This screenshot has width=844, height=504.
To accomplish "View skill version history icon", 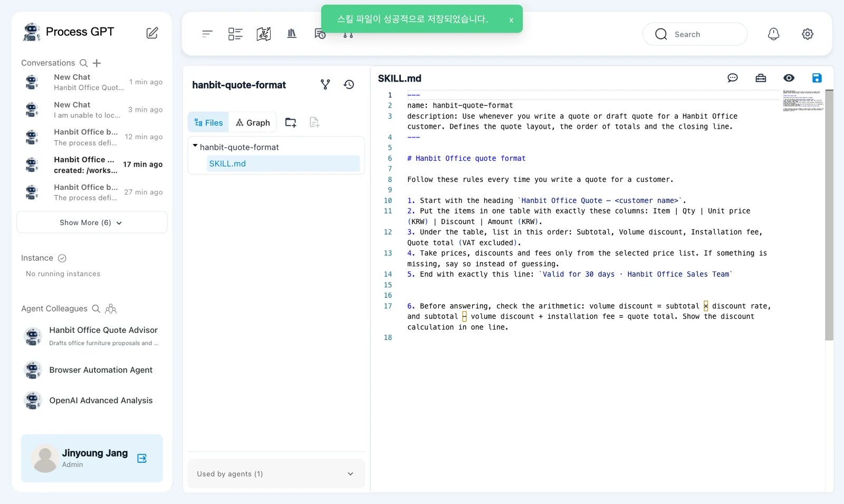I will coord(349,84).
